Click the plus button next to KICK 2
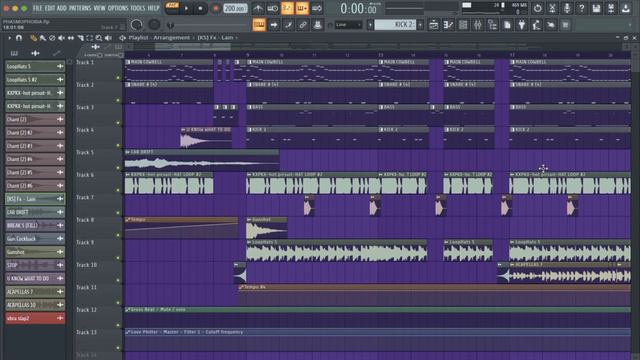 coord(420,25)
